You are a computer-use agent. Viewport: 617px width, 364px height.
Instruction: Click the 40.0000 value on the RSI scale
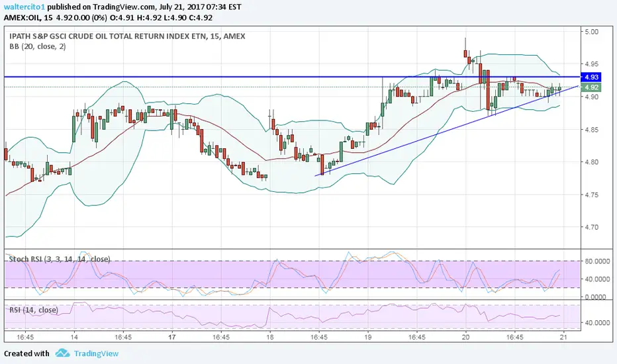(x=597, y=323)
